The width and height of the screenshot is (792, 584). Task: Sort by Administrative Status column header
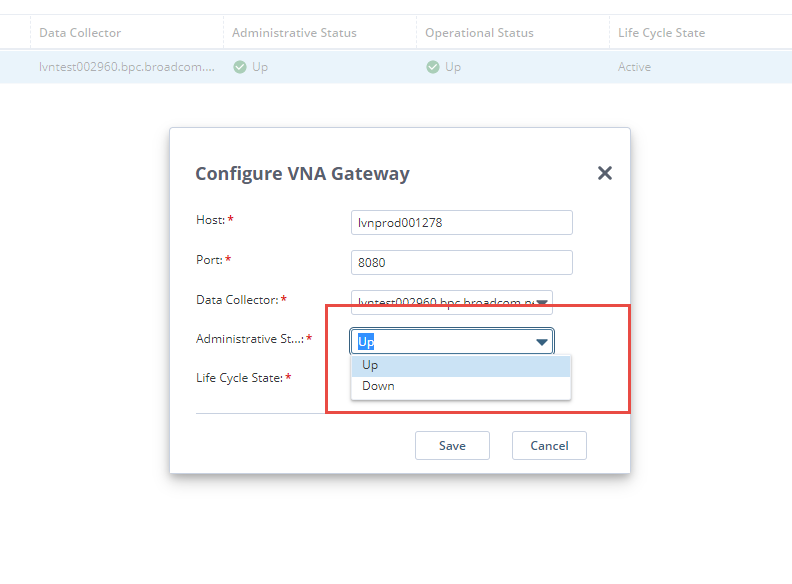(294, 33)
